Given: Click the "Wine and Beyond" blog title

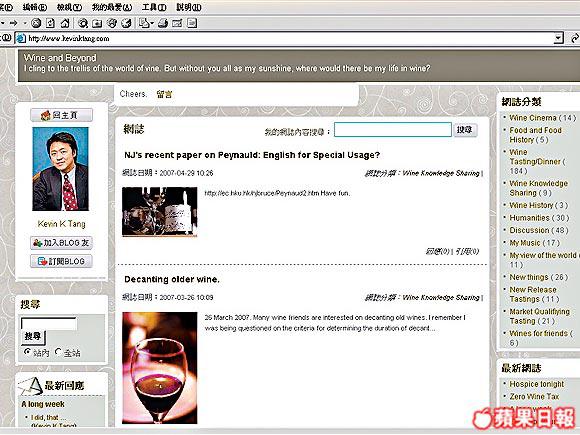Looking at the screenshot, I should pos(60,58).
